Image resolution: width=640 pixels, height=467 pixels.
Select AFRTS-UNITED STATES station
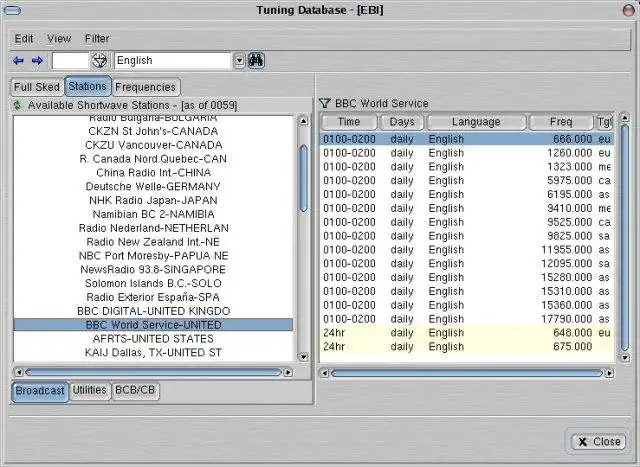pos(153,339)
